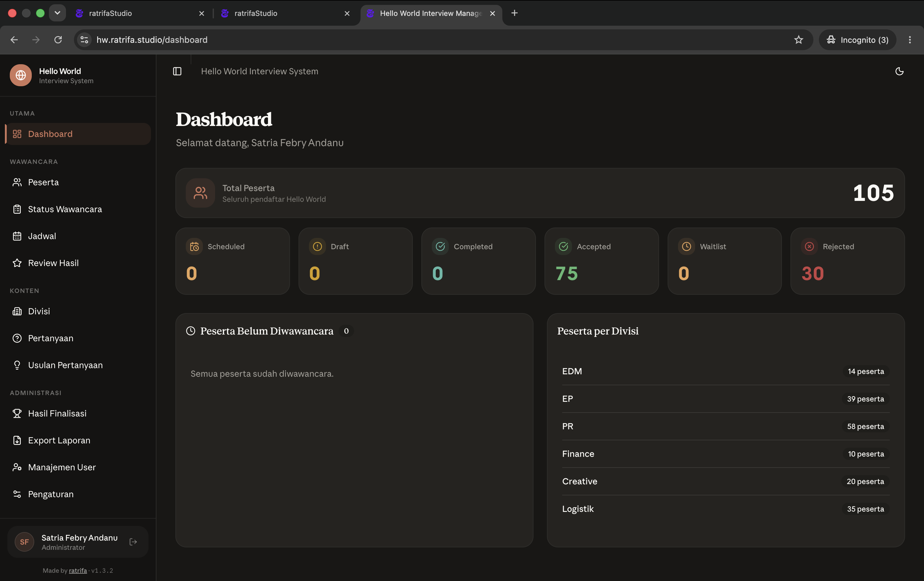
Task: Open Hasil Finalisasi trophy item
Action: [78, 413]
